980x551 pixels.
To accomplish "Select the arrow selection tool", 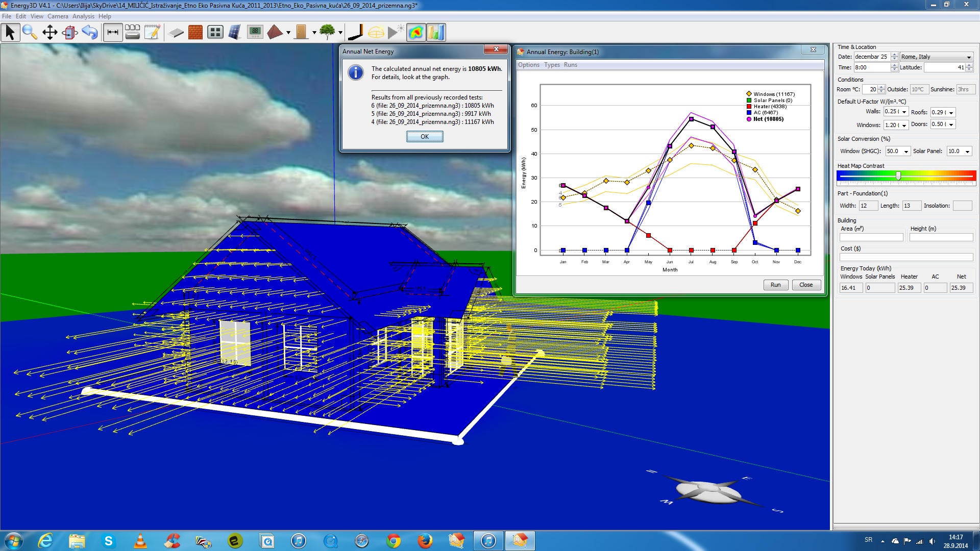I will pyautogui.click(x=10, y=33).
